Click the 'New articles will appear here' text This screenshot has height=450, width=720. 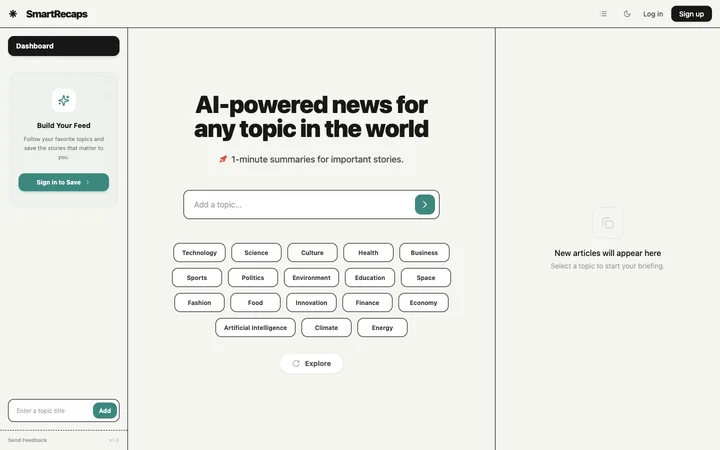[608, 253]
